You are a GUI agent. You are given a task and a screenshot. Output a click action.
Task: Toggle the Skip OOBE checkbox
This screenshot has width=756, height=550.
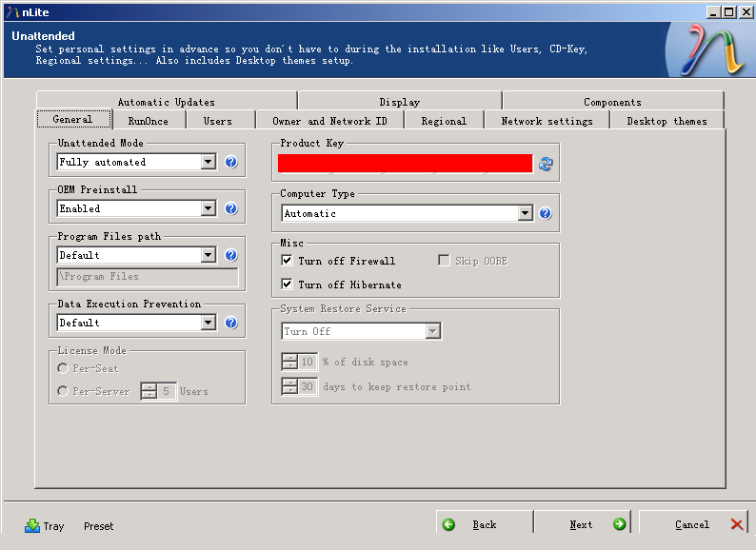444,261
